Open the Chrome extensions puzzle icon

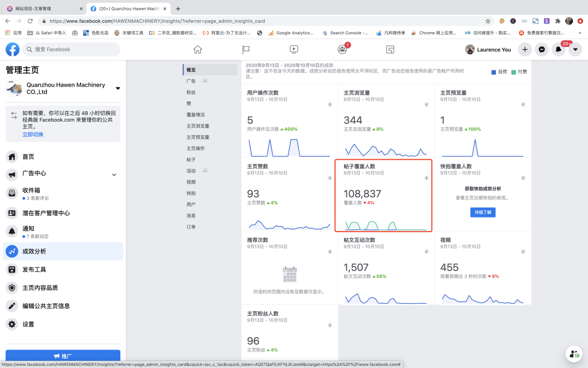coord(558,21)
